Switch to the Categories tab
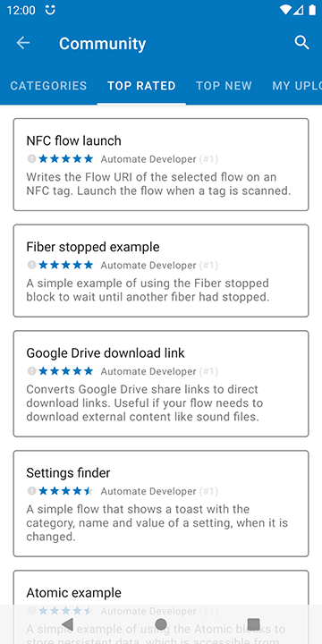 (48, 86)
